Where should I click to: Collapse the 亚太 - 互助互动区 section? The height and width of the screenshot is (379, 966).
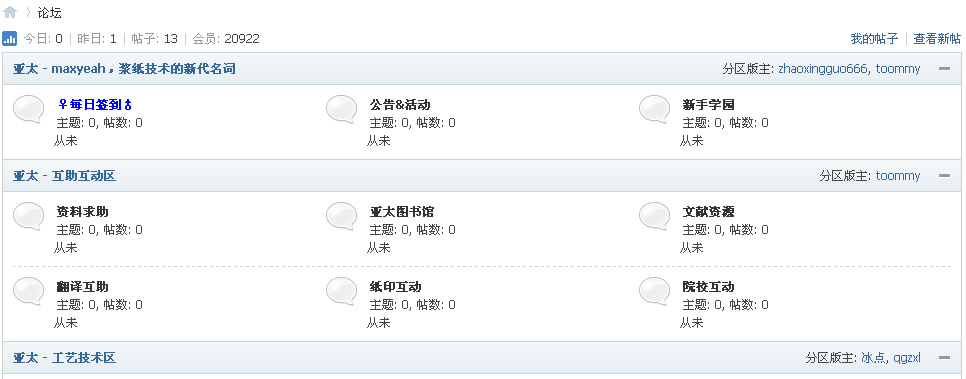(944, 176)
